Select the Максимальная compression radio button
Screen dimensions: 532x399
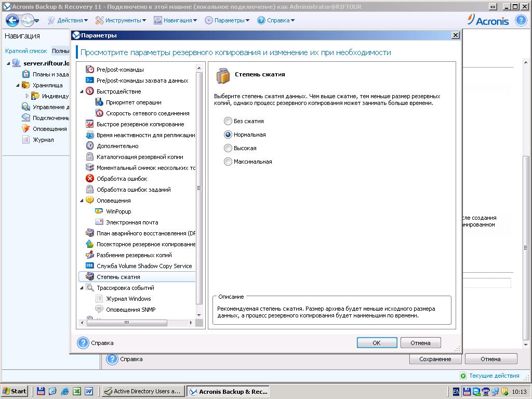click(228, 162)
